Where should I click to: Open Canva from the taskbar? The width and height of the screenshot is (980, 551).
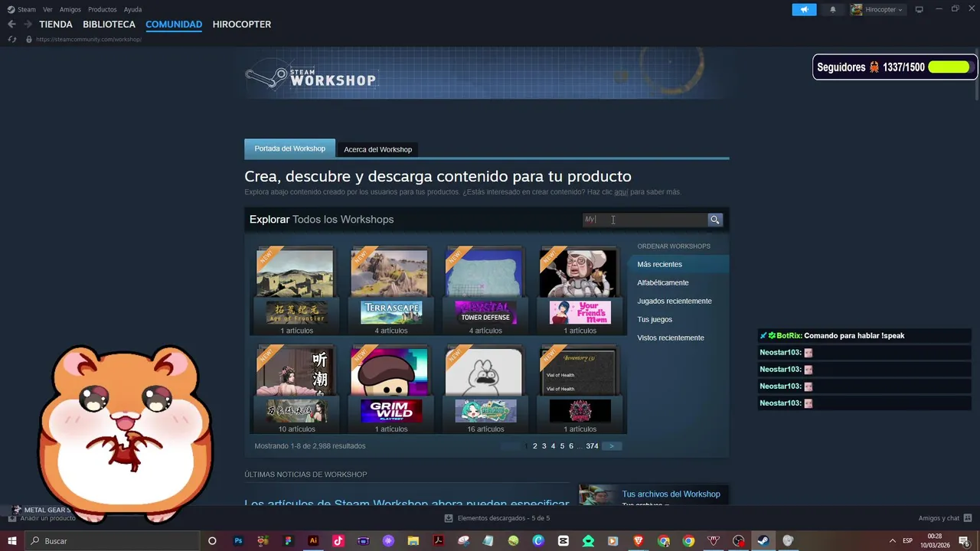coord(538,541)
